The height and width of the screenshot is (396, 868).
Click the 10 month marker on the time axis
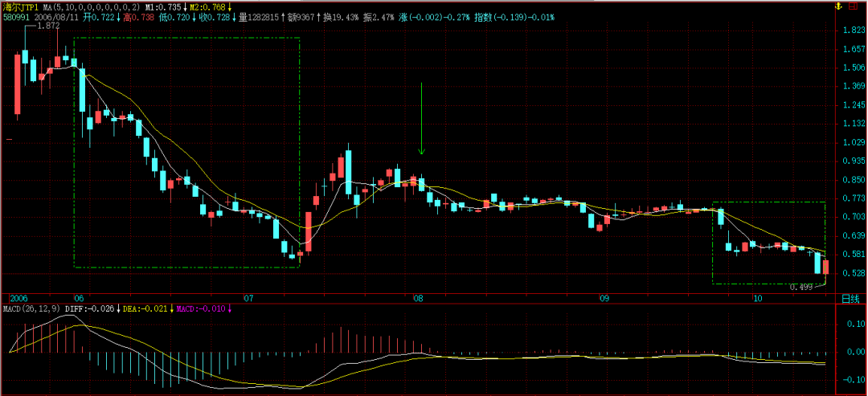point(758,299)
